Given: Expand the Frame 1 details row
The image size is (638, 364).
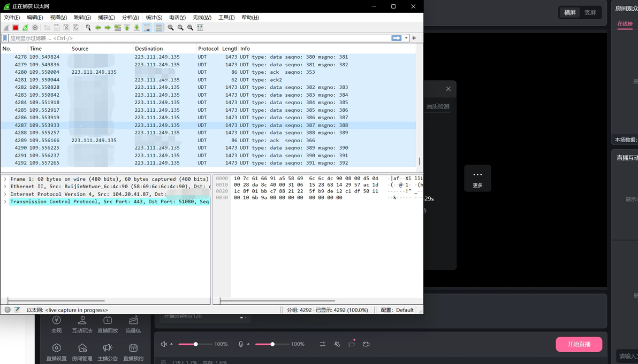Looking at the screenshot, I should click(5, 179).
